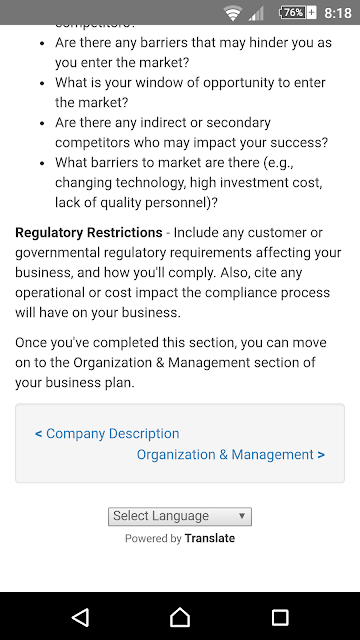This screenshot has width=360, height=640.
Task: Tap the 76% battery indicator icon
Action: pyautogui.click(x=298, y=13)
